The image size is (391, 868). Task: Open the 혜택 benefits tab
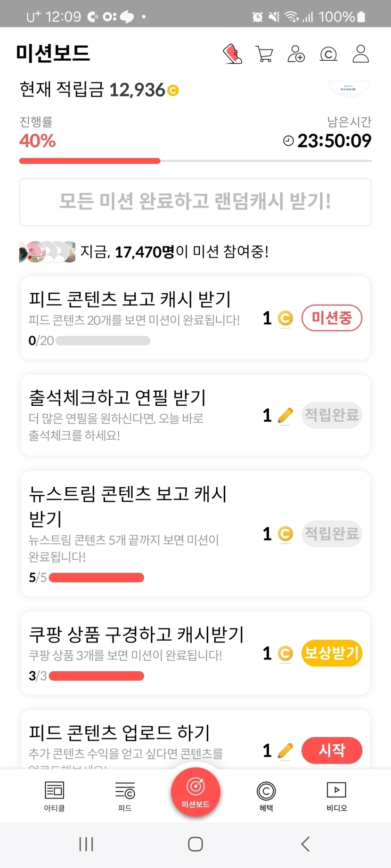[x=266, y=796]
